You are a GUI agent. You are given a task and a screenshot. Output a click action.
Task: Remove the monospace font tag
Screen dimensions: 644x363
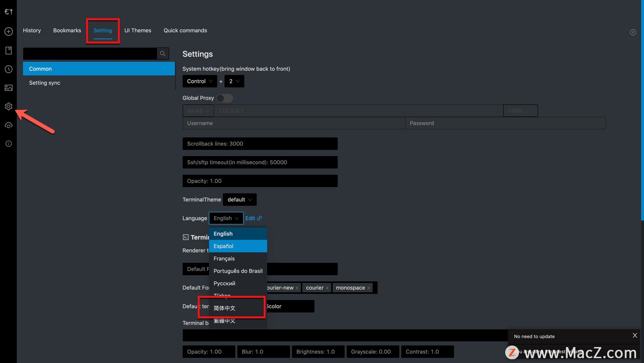[369, 288]
